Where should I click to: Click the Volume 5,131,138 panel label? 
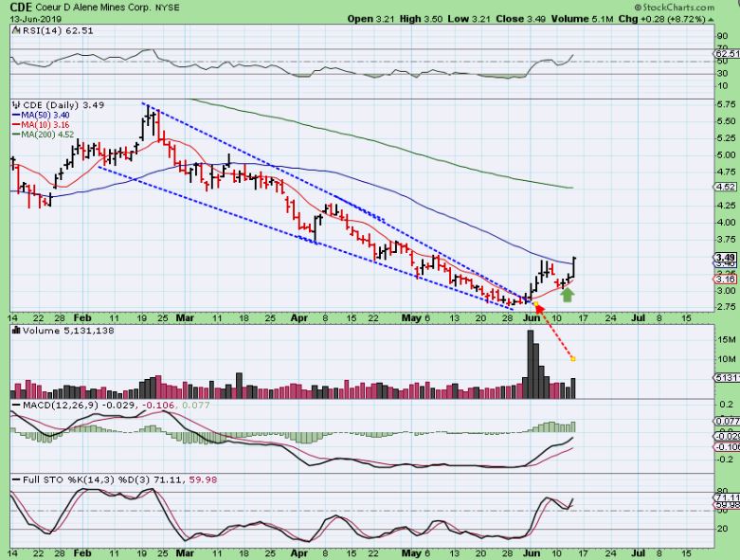click(x=68, y=331)
